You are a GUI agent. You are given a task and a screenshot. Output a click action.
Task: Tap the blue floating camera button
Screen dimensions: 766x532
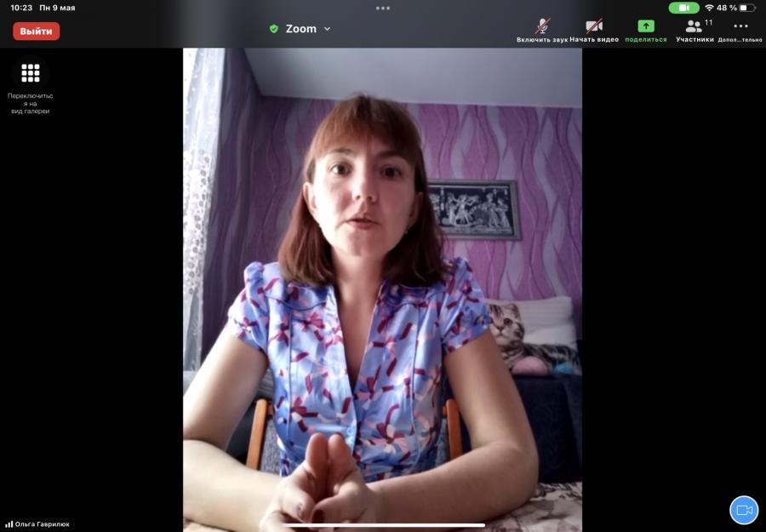[744, 510]
